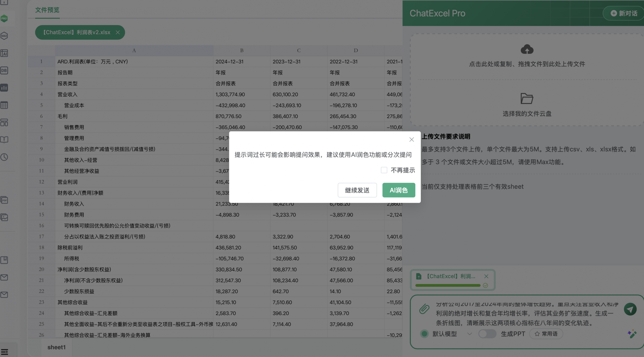Open the history clock icon in the sidebar

(x=4, y=157)
